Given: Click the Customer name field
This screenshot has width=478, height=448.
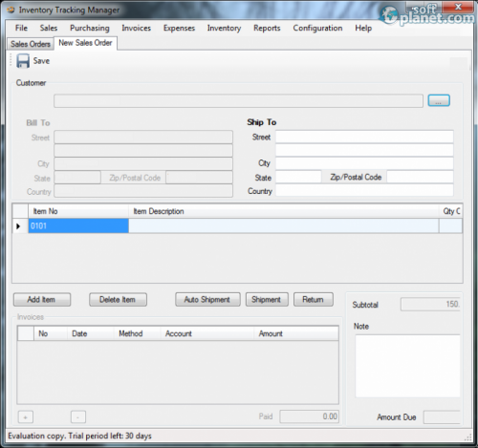Looking at the screenshot, I should click(x=238, y=101).
